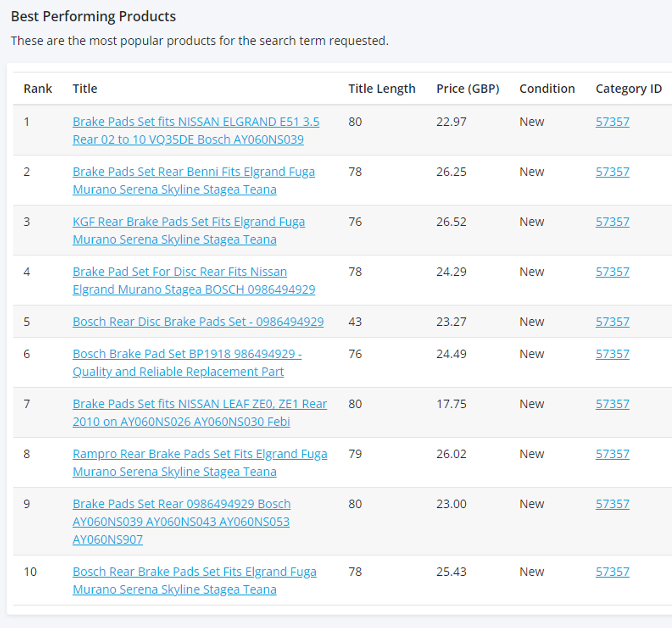Click the rank number 5 cell
Screen dimensions: 672x628
27,322
